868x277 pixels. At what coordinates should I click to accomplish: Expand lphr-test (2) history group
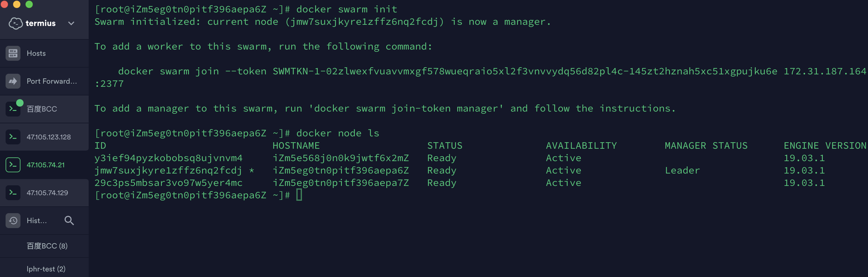click(x=46, y=269)
